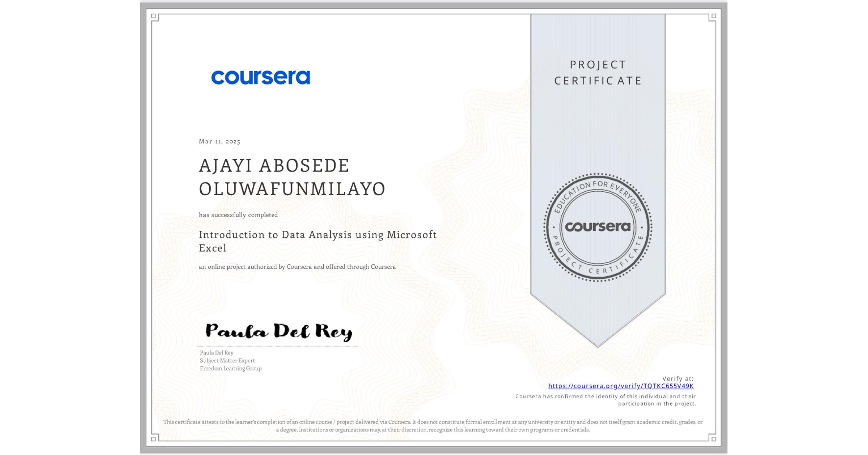The height and width of the screenshot is (455, 868).
Task: Click the title Introduction to Data Analysis using Microsoft Excel
Action: tap(318, 241)
